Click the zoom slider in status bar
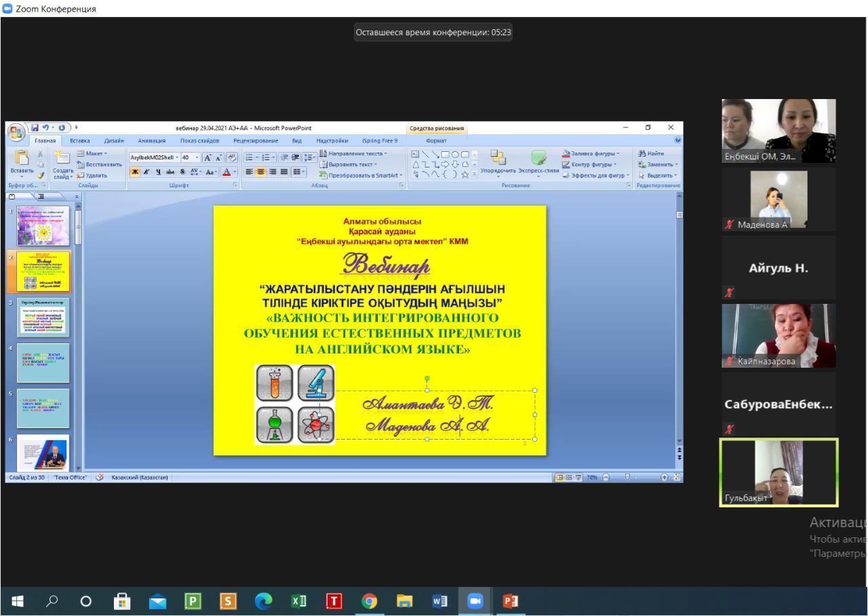Screen dimensions: 868x616 [627, 477]
